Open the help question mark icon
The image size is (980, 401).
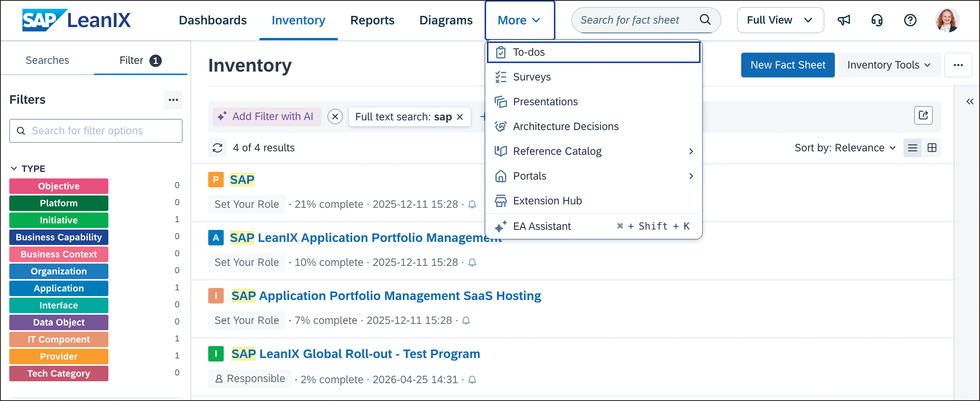point(910,20)
